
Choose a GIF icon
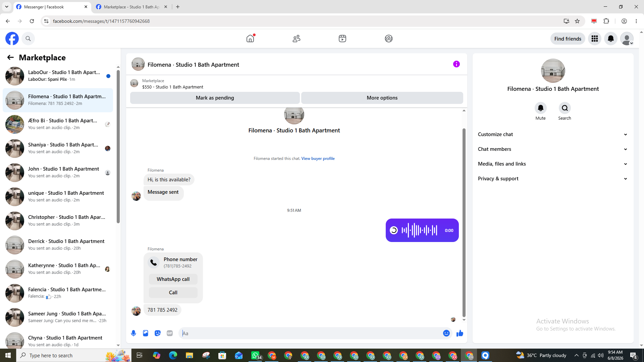click(x=170, y=333)
